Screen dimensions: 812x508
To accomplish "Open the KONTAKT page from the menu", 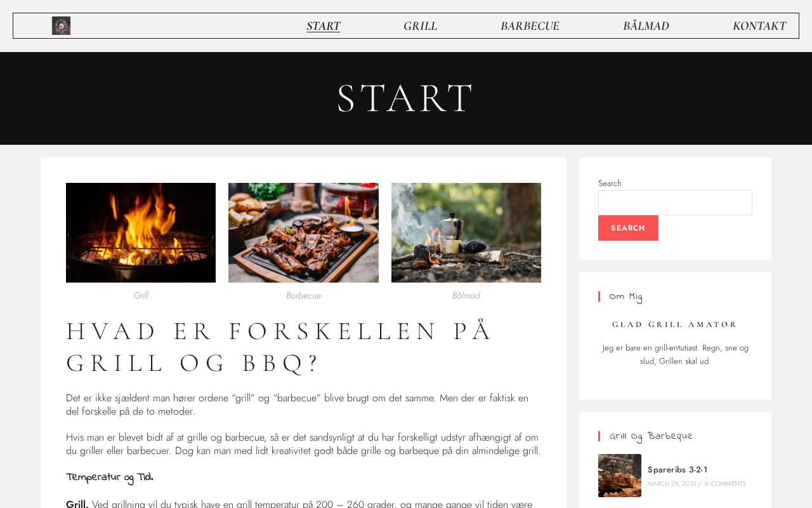I will [759, 26].
